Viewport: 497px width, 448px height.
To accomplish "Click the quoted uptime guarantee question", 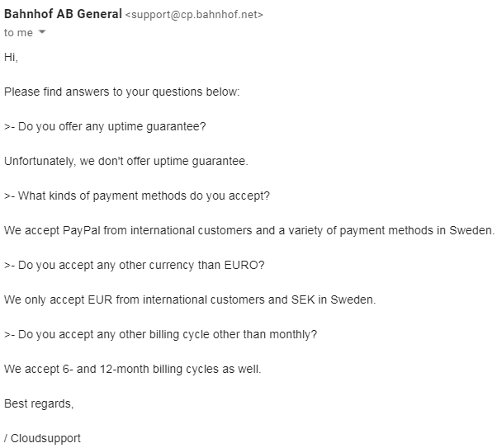I will tap(105, 126).
